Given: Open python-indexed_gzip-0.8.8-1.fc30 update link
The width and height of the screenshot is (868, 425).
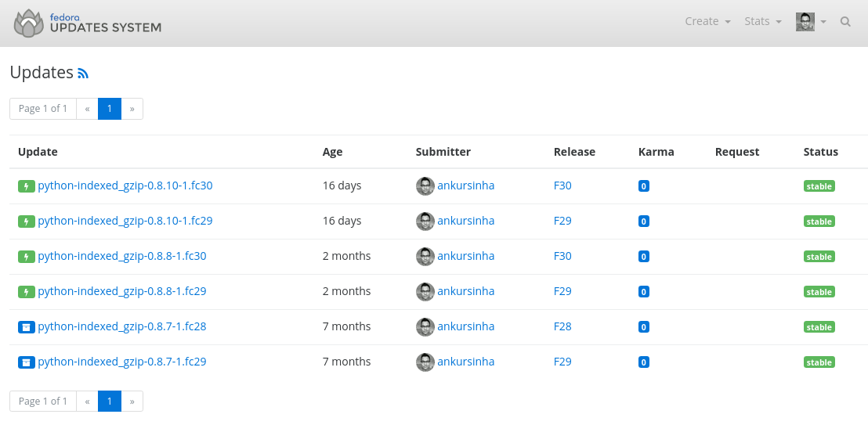Looking at the screenshot, I should click(x=121, y=256).
